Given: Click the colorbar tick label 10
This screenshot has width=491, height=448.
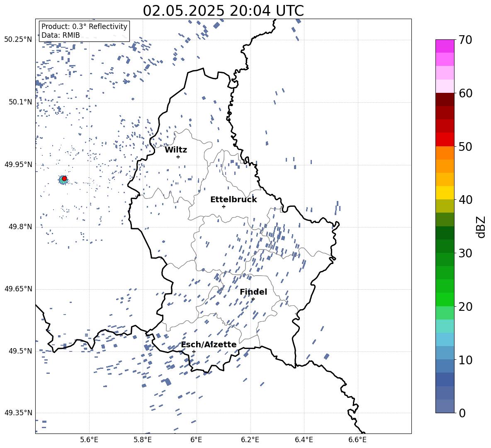Looking at the screenshot, I should 465,360.
